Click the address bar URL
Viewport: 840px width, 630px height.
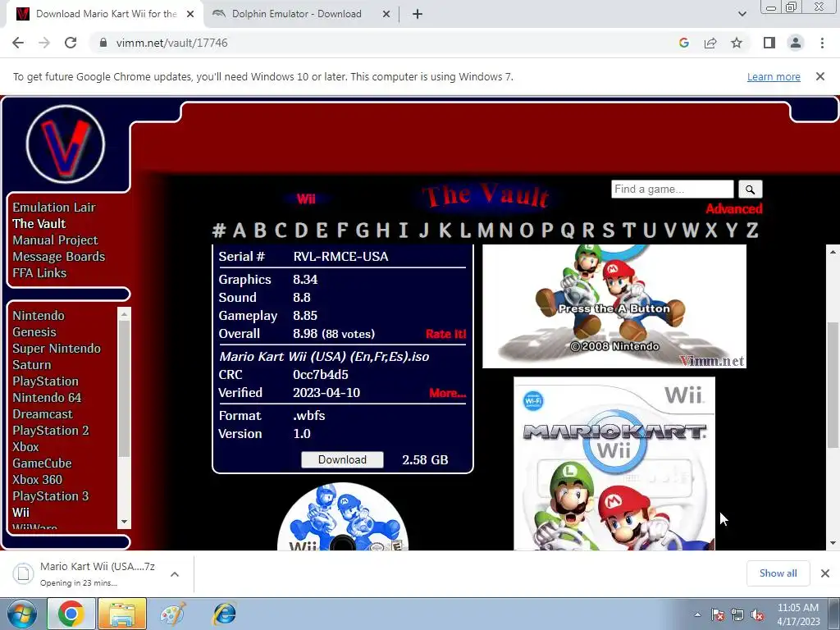171,43
